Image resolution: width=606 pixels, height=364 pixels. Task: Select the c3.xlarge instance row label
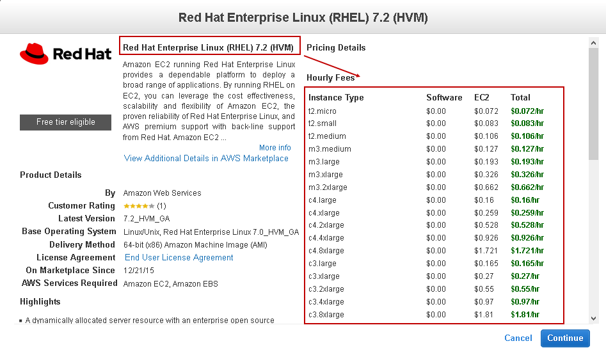(324, 276)
